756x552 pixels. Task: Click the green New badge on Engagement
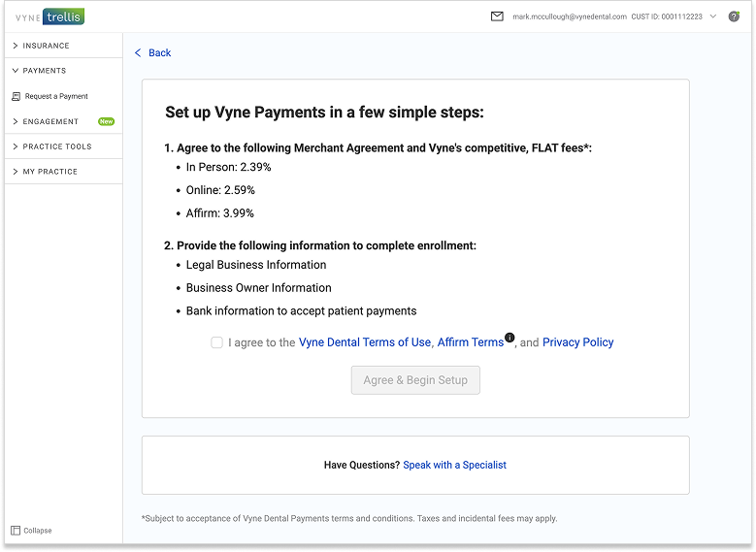pos(106,122)
